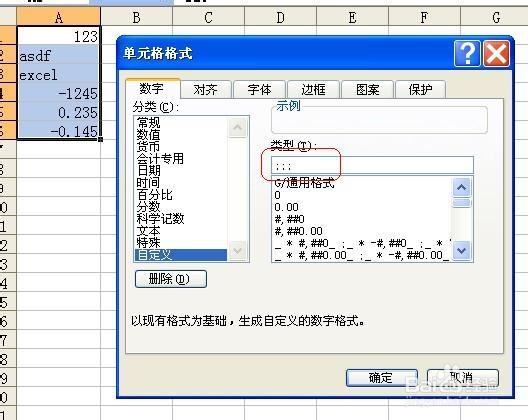Choose 科学记数 category

pos(181,219)
